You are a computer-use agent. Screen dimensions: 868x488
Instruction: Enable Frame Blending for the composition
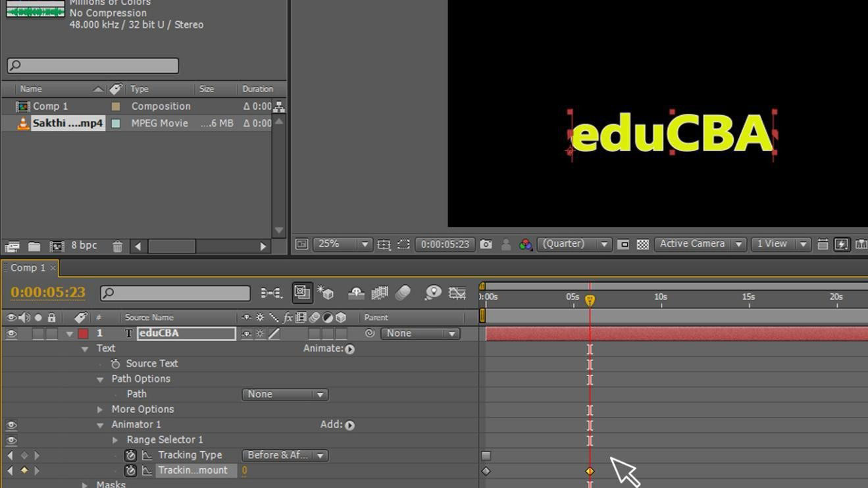[380, 293]
